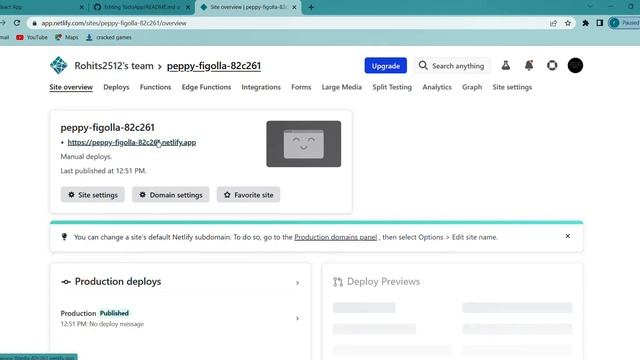Click the Domain settings button

[x=170, y=195]
